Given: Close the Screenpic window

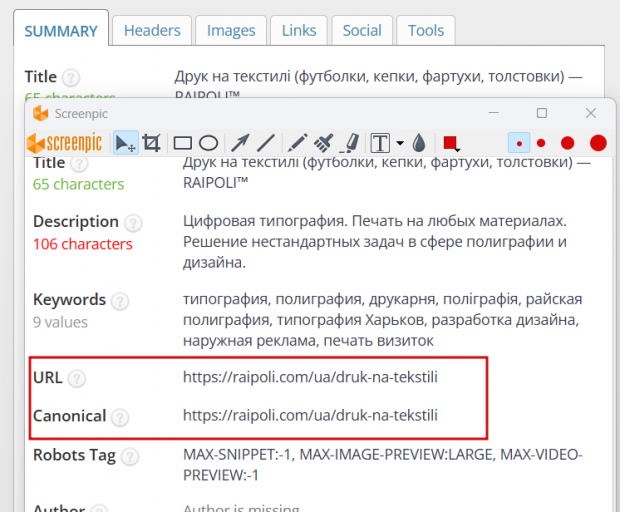Looking at the screenshot, I should point(591,113).
